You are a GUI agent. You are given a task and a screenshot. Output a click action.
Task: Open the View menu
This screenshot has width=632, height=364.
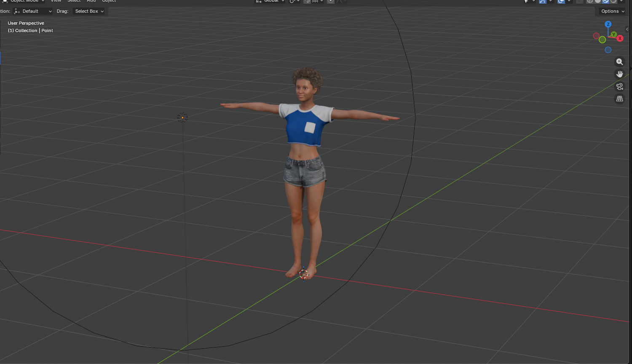[x=56, y=1]
